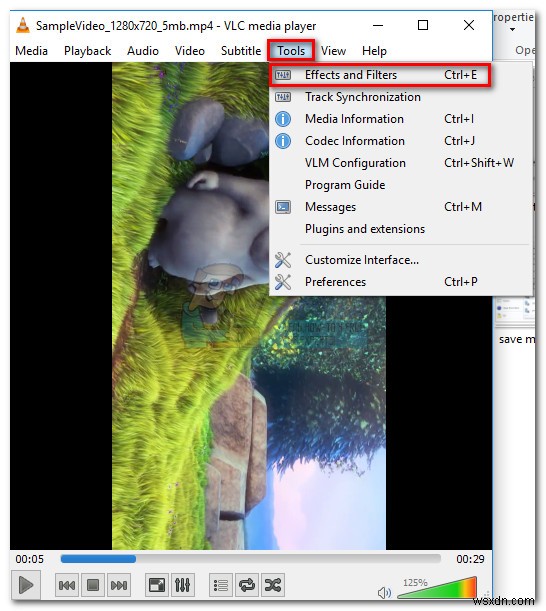Screen dimensions: 546x611
Task: Choose Customize Interface... entry
Action: coord(400,260)
